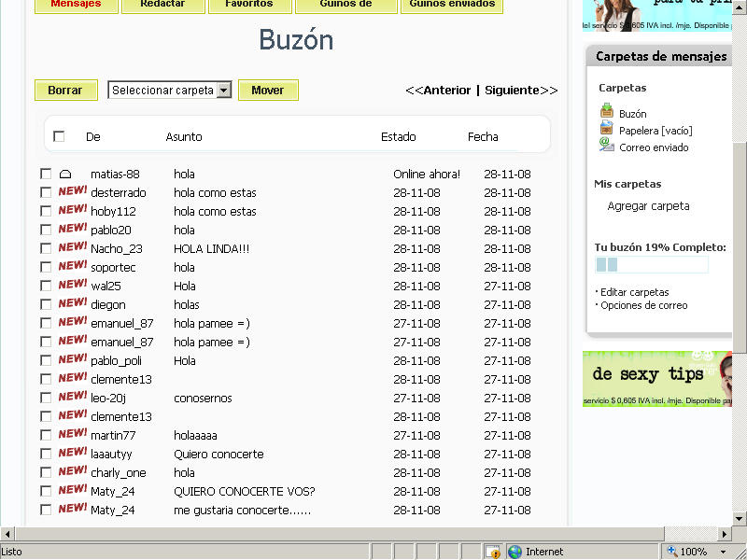Check the box for desterrado message
The height and width of the screenshot is (560, 747).
[x=46, y=192]
